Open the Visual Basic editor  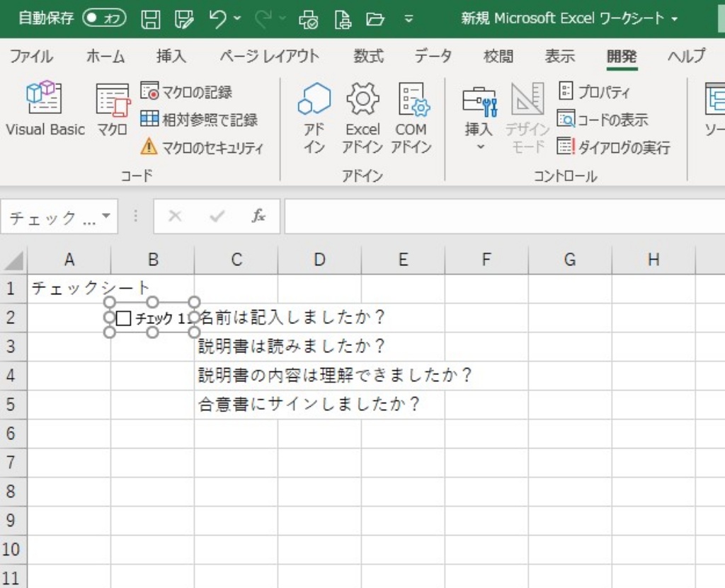pyautogui.click(x=45, y=109)
